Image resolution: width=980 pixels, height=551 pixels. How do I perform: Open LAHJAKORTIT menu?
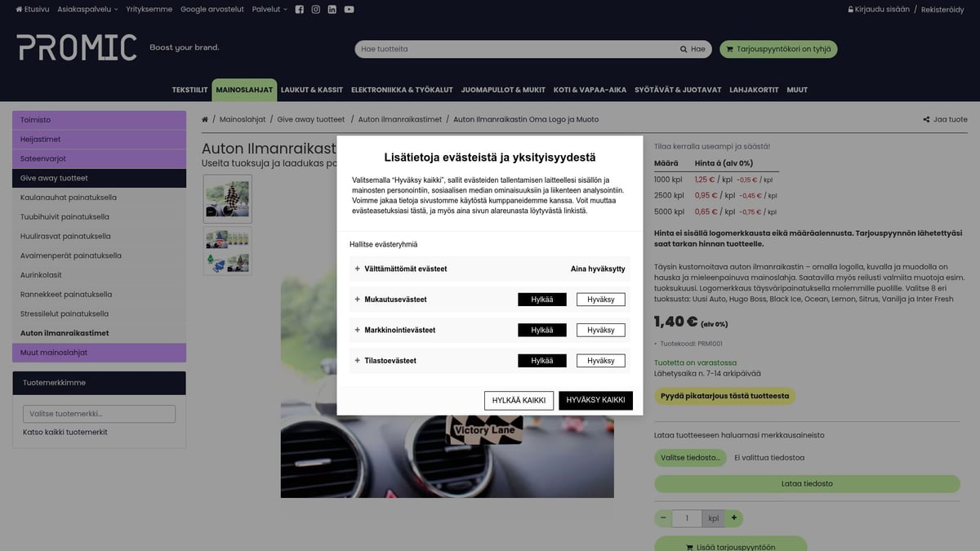click(754, 90)
